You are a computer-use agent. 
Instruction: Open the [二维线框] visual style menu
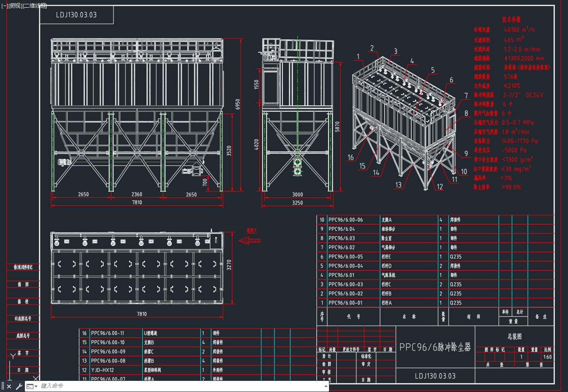pyautogui.click(x=35, y=6)
